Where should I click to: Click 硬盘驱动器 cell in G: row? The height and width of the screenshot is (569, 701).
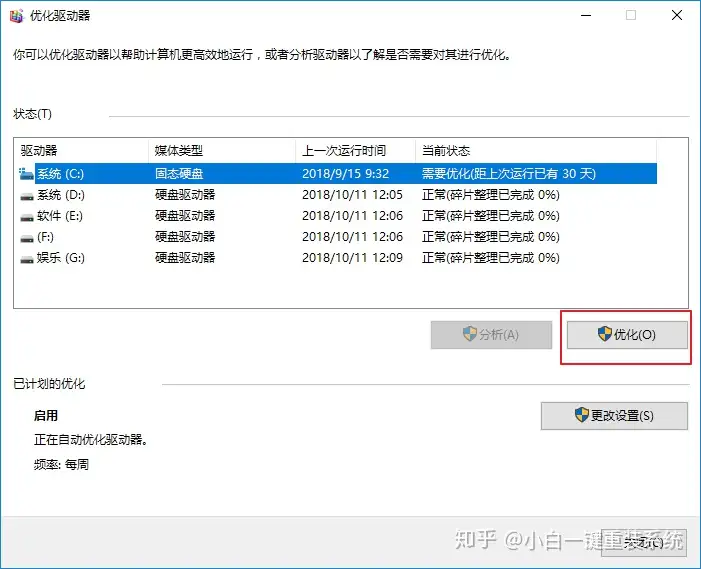click(185, 258)
